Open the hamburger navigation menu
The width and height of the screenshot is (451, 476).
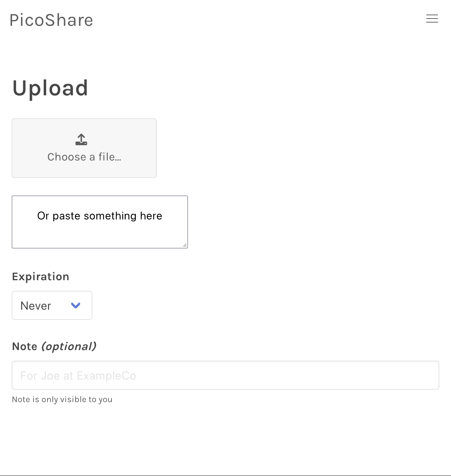tap(432, 19)
